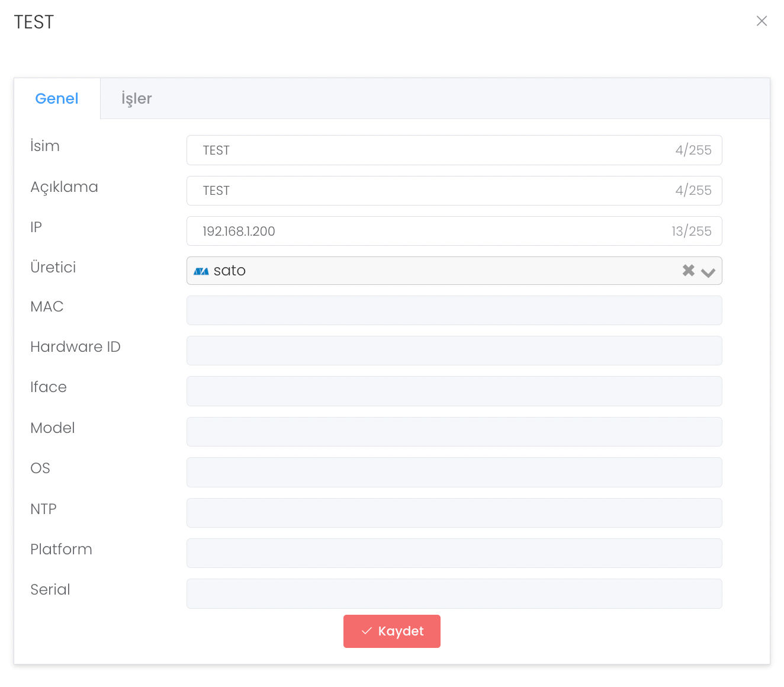Image resolution: width=784 pixels, height=687 pixels.
Task: Open the İşler tab
Action: [x=136, y=99]
